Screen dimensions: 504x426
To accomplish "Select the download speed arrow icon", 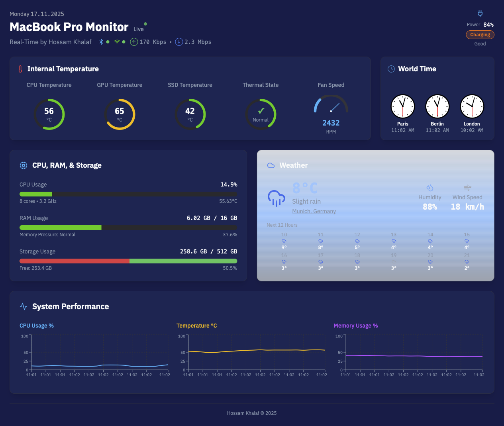I will 179,41.
